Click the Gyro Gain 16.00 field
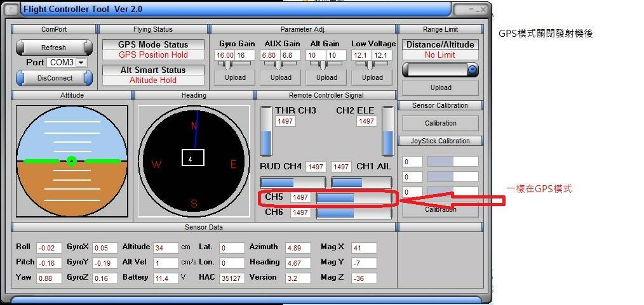The width and height of the screenshot is (644, 305). click(224, 55)
